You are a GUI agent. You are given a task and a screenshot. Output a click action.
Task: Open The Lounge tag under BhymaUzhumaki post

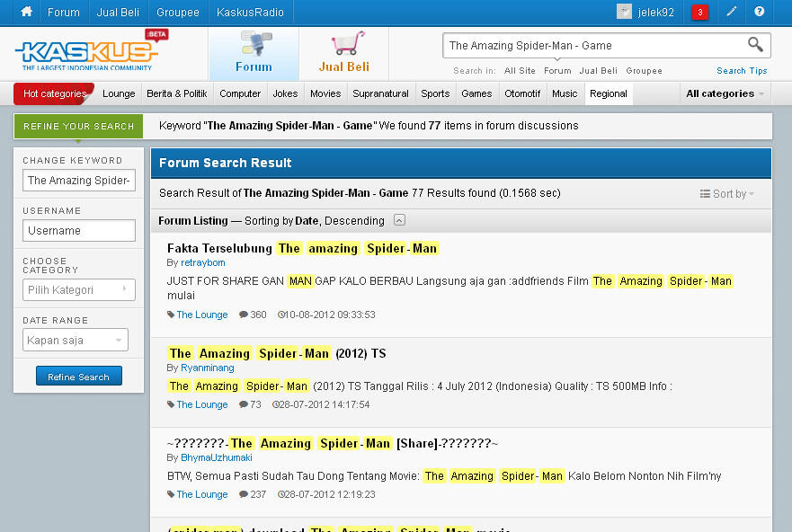[202, 494]
